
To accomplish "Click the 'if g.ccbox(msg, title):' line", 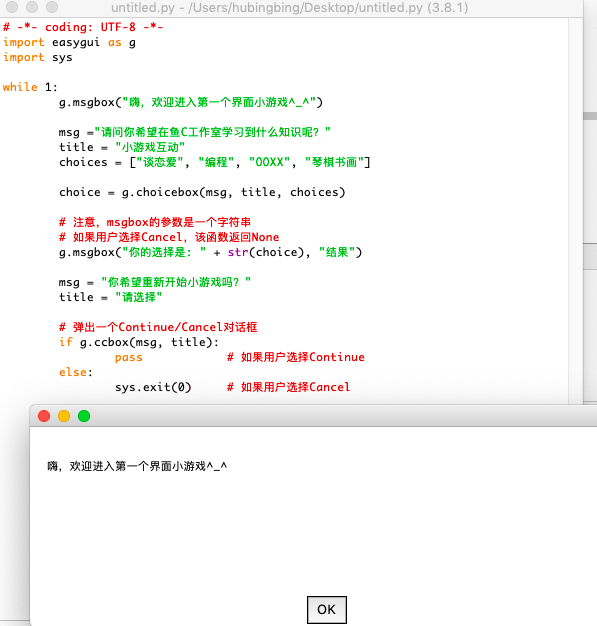I will coord(139,342).
